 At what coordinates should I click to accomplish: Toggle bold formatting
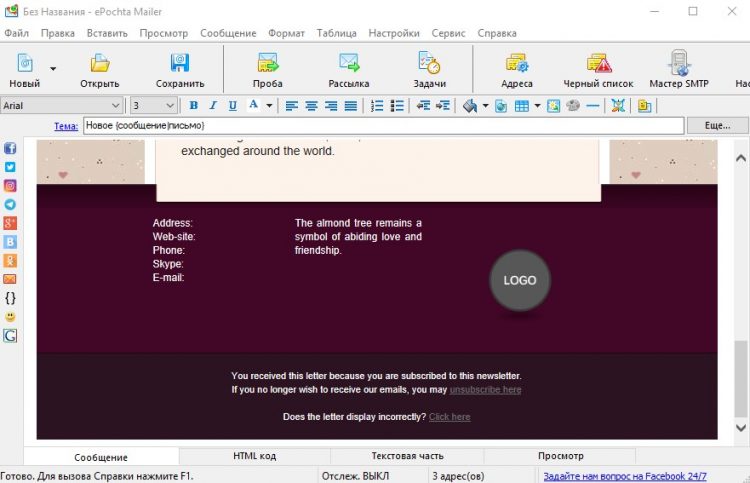pyautogui.click(x=193, y=106)
